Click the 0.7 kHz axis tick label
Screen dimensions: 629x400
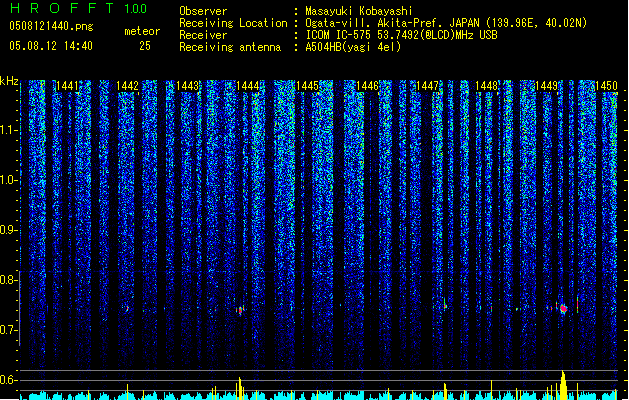(8, 330)
